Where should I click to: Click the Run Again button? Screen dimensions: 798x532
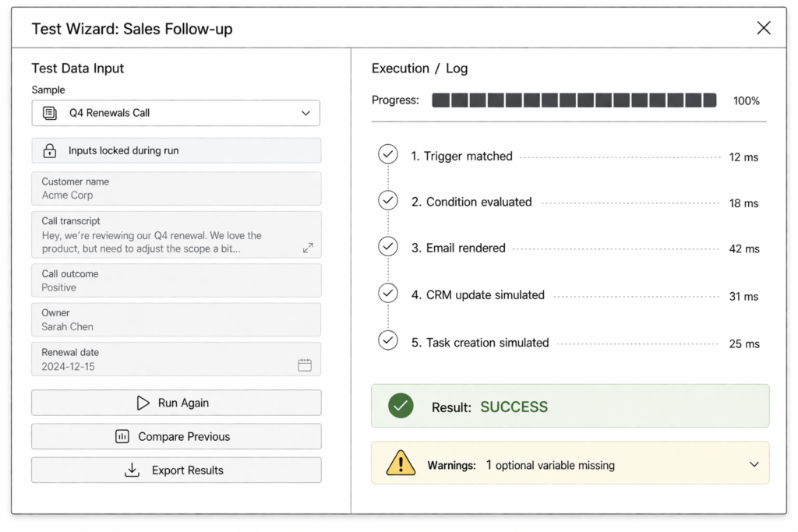176,403
